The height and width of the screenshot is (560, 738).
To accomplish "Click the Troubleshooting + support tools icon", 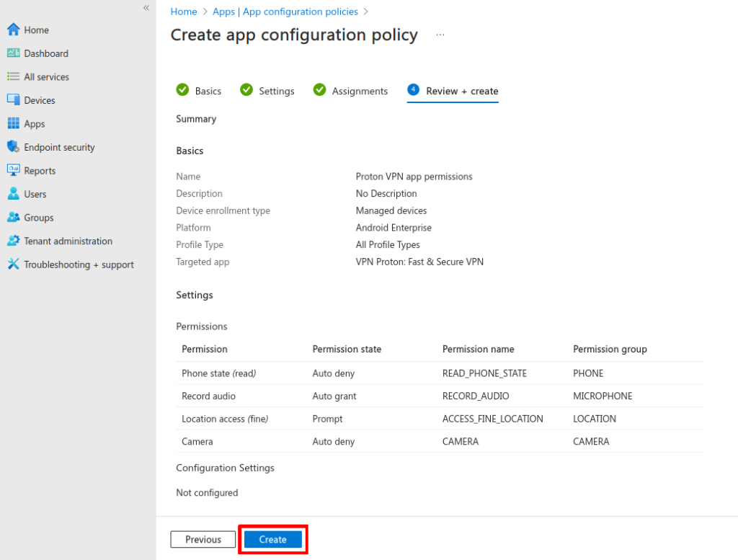I will coord(13,264).
